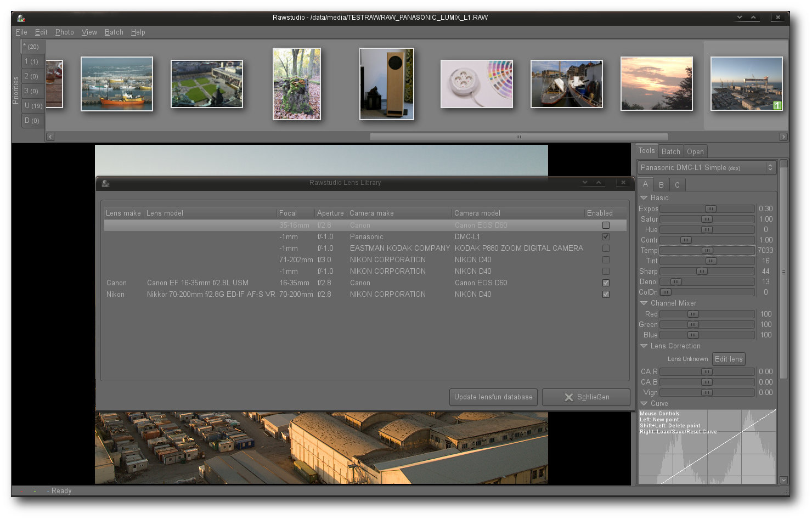This screenshot has width=812, height=519.
Task: Show priority 3 (0) photos tab
Action: point(33,91)
